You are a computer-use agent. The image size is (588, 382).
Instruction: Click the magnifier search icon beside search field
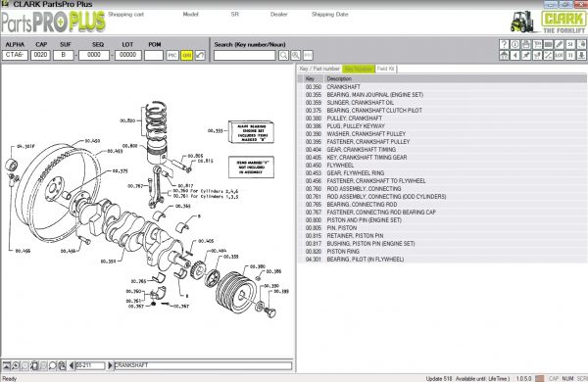coord(284,56)
